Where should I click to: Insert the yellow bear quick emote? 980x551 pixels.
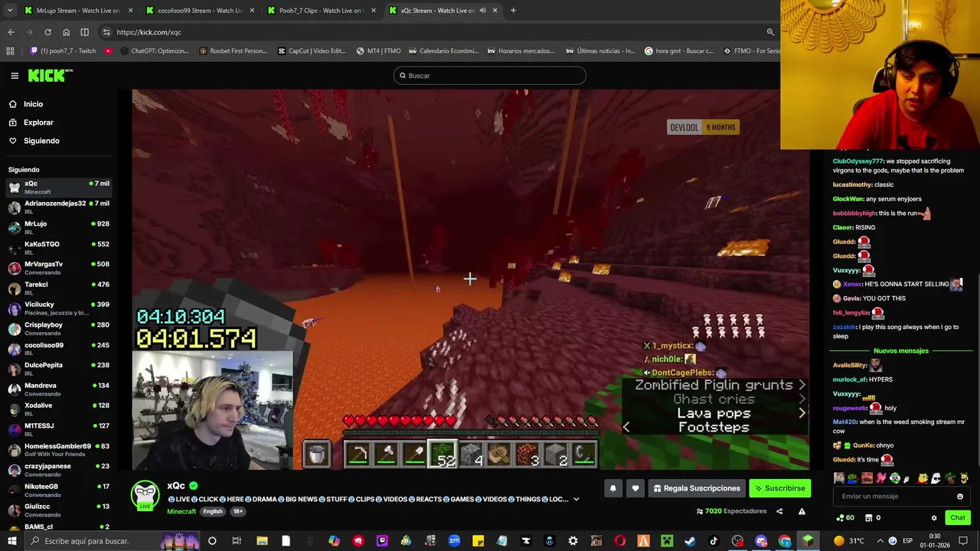tap(923, 478)
